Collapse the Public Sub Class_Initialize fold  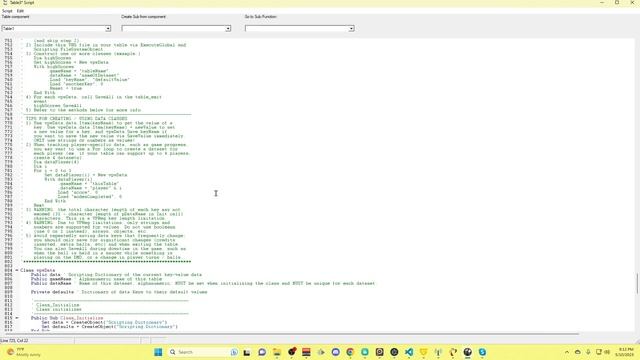click(17, 318)
